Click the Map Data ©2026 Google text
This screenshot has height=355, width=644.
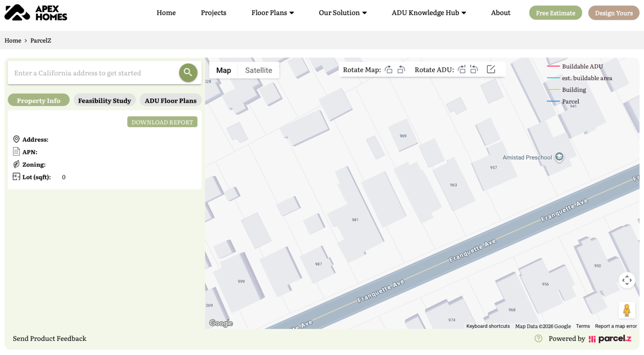point(543,326)
